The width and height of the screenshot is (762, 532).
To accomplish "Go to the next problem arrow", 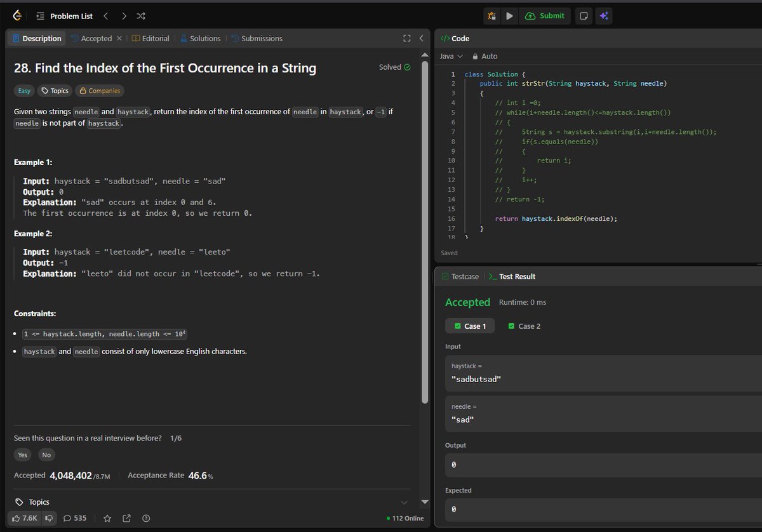I will coord(124,16).
